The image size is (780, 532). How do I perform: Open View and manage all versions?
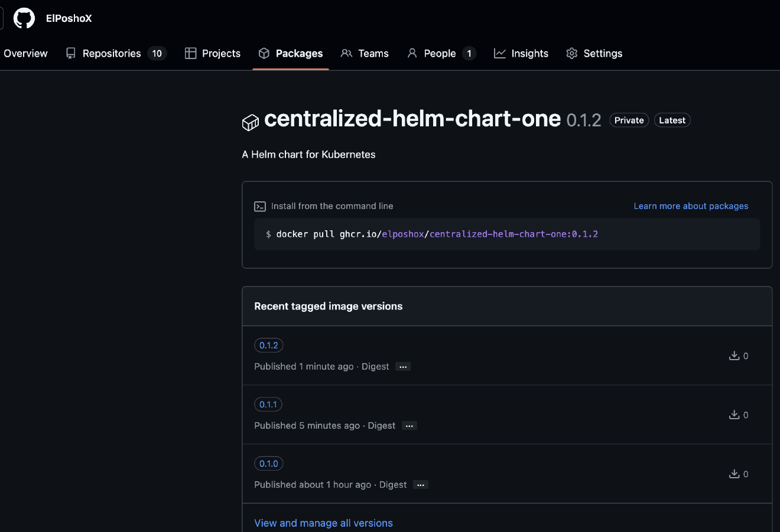click(323, 523)
